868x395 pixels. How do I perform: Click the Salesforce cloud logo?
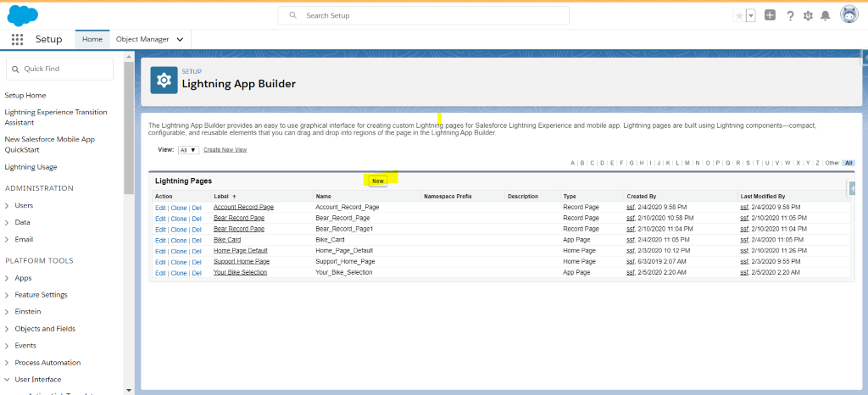click(24, 15)
